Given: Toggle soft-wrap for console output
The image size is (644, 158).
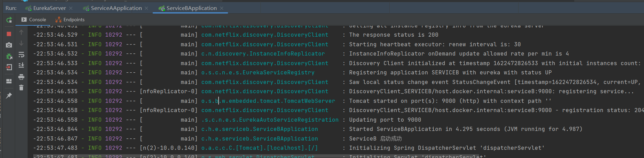Looking at the screenshot, I should pos(21,54).
